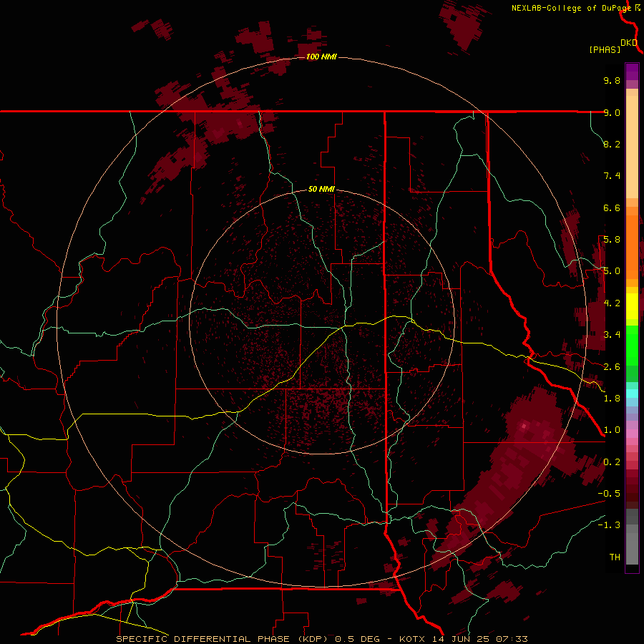Select the -1.3 scale label
This screenshot has height=644, width=644.
pyautogui.click(x=609, y=525)
